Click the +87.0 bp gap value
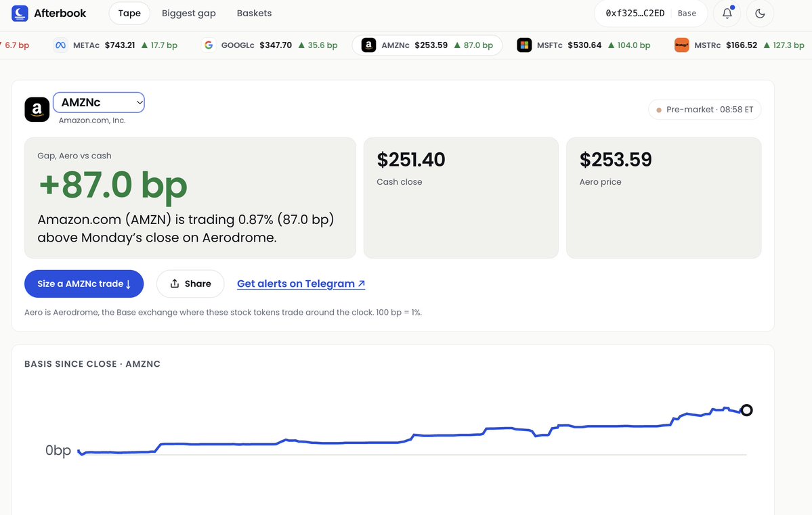The height and width of the screenshot is (515, 812). tap(113, 185)
